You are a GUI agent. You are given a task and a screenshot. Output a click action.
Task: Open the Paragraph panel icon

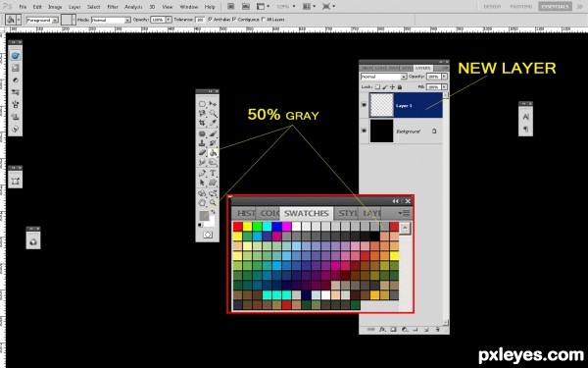525,129
